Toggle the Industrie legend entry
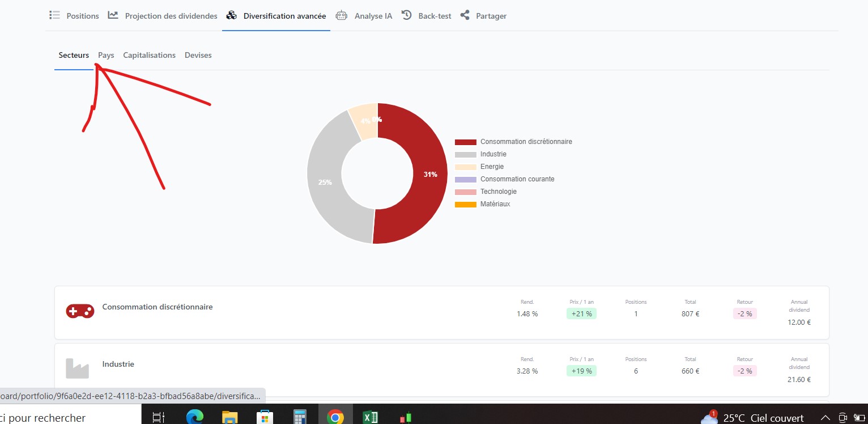The width and height of the screenshot is (868, 424). [x=493, y=154]
